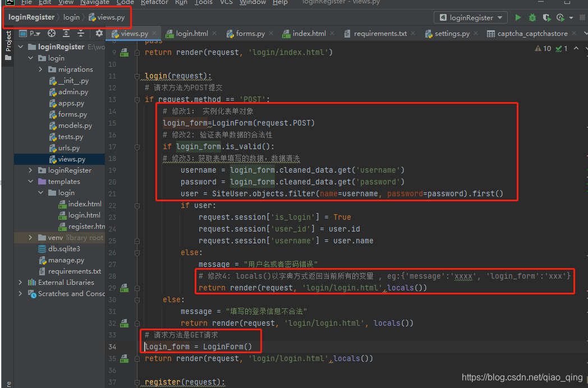The height and width of the screenshot is (388, 588).
Task: Switch to the login.html editor tab
Action: pyautogui.click(x=191, y=34)
